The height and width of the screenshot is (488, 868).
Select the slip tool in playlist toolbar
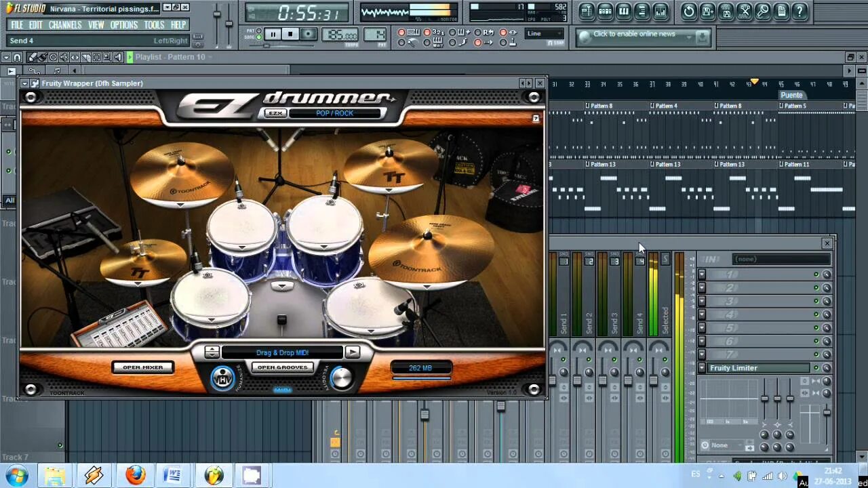click(75, 58)
